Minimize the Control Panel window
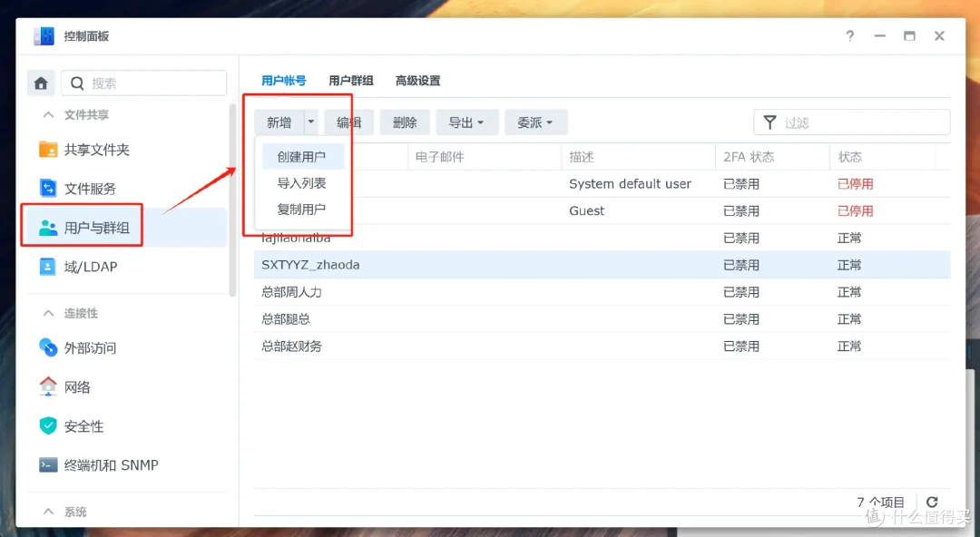980x537 pixels. tap(880, 35)
